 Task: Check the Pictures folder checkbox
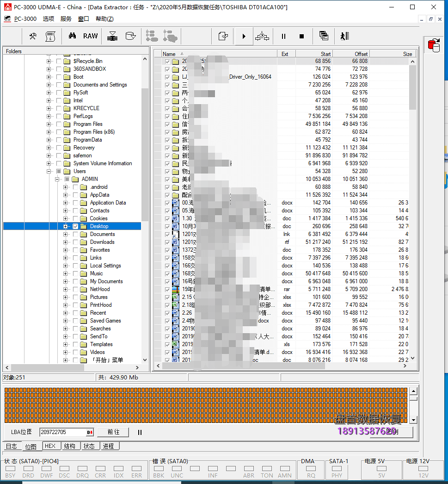[75, 297]
